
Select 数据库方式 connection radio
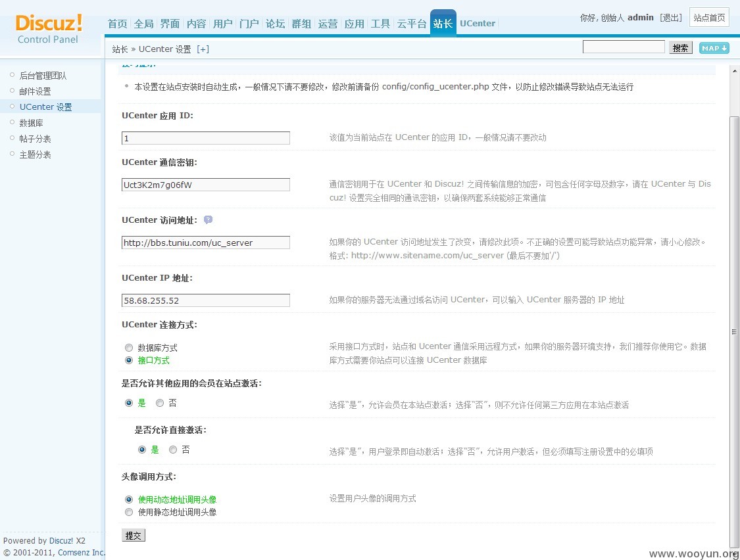[129, 348]
